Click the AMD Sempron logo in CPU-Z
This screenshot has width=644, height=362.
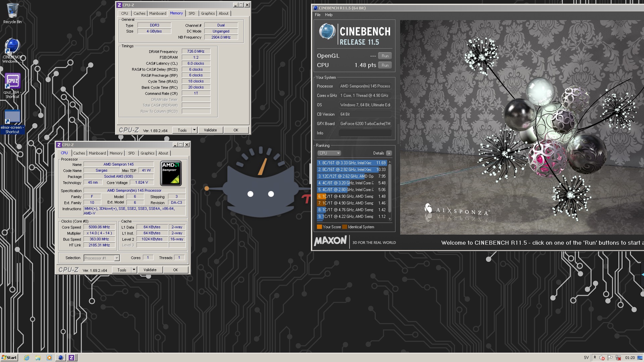point(171,173)
